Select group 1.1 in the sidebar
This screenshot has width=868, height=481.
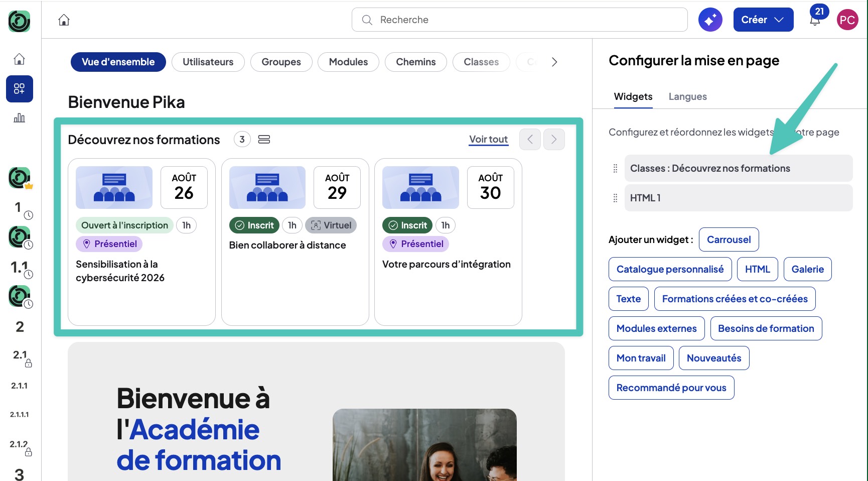pos(20,267)
